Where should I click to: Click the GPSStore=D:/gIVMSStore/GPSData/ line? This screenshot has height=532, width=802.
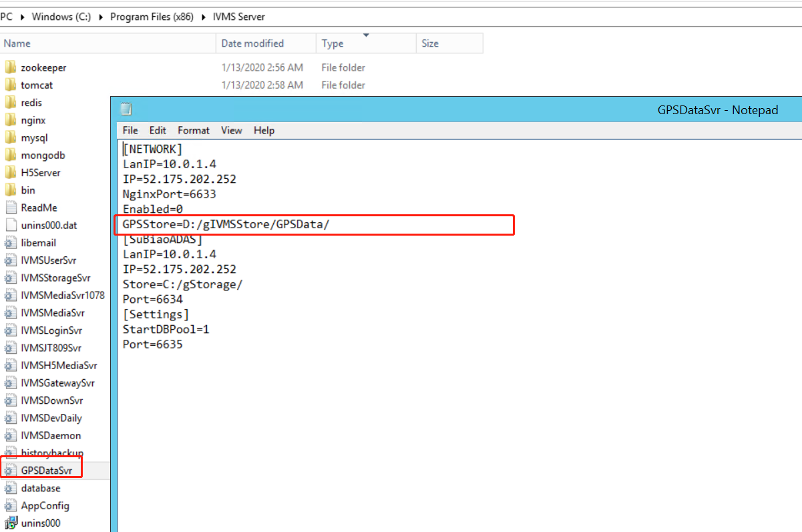[x=226, y=224]
